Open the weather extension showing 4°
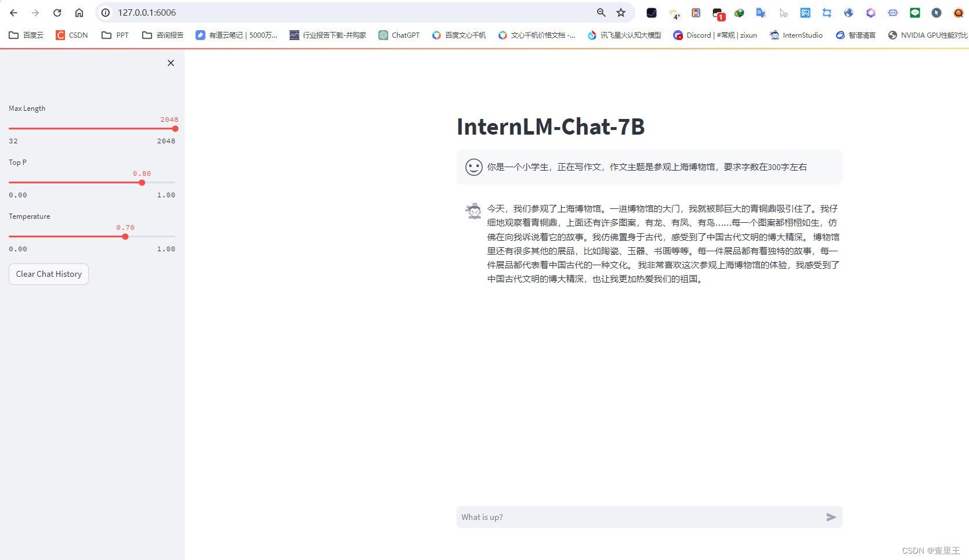The image size is (969, 560). coord(674,13)
